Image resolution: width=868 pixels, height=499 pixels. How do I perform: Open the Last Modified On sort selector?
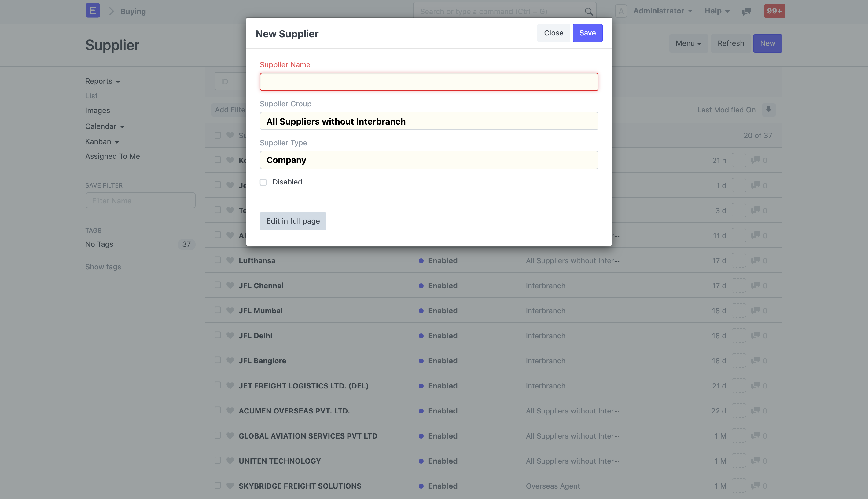click(726, 110)
